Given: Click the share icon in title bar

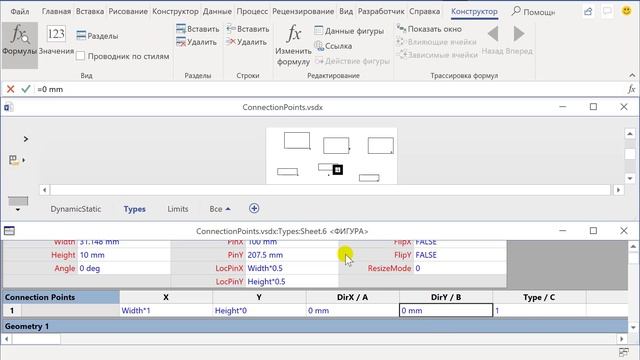Looking at the screenshot, I should click(588, 11).
